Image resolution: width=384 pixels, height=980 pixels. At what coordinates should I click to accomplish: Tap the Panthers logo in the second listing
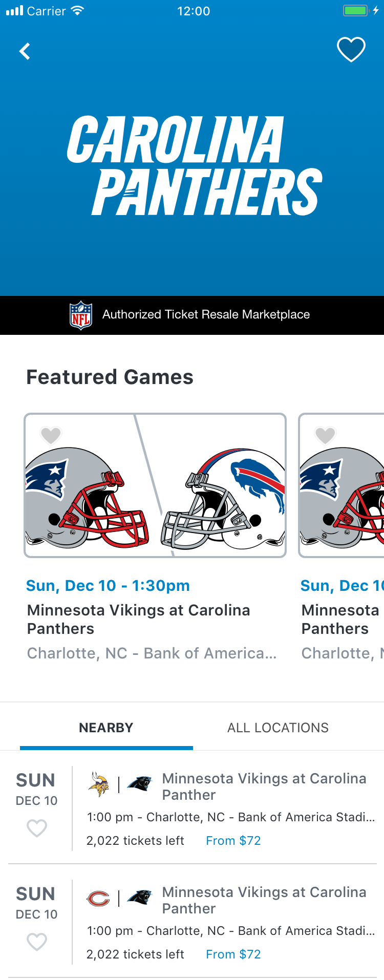(x=140, y=897)
